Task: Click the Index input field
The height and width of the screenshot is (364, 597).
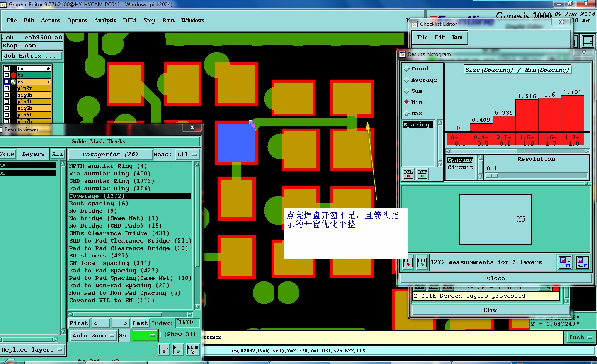Action: pyautogui.click(x=189, y=323)
